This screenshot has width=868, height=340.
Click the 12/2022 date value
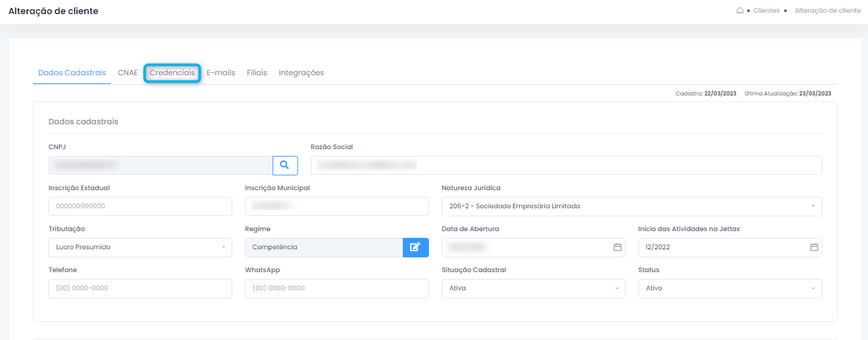pyautogui.click(x=658, y=247)
